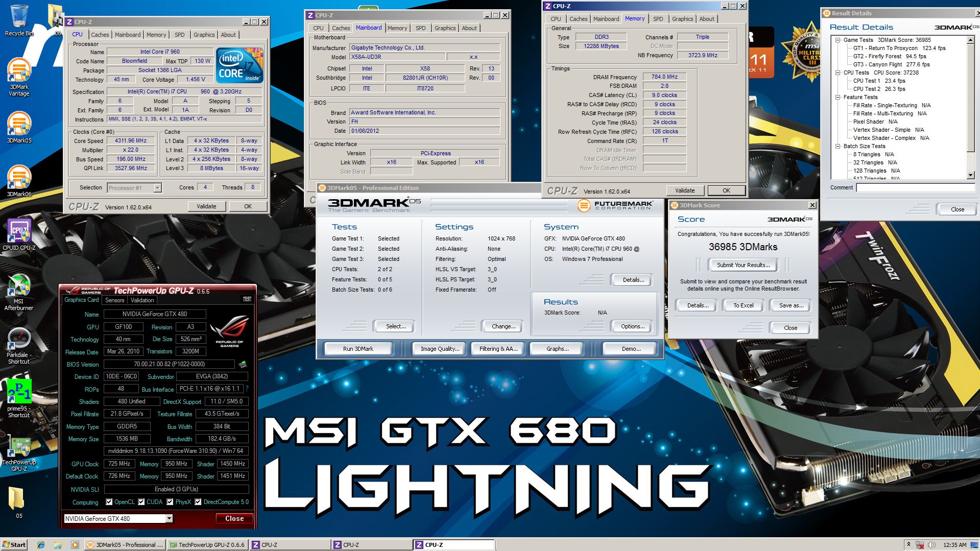Show hidden system tray icons
Image resolution: width=980 pixels, height=551 pixels.
[x=909, y=544]
